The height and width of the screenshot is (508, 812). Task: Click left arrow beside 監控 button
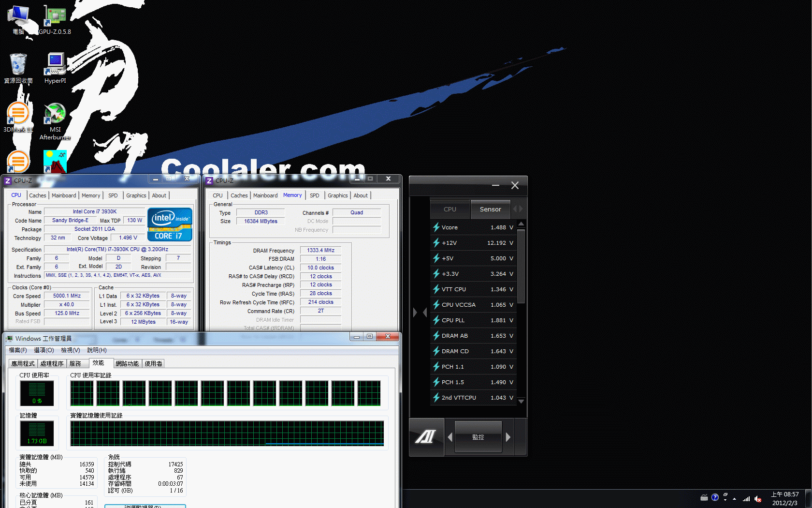coord(449,437)
